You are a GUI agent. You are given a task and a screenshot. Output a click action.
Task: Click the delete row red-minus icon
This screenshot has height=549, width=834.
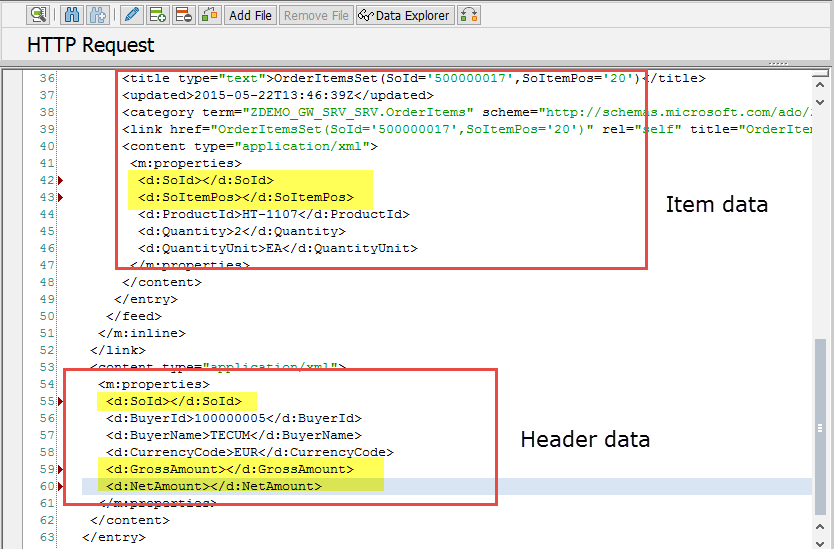183,15
